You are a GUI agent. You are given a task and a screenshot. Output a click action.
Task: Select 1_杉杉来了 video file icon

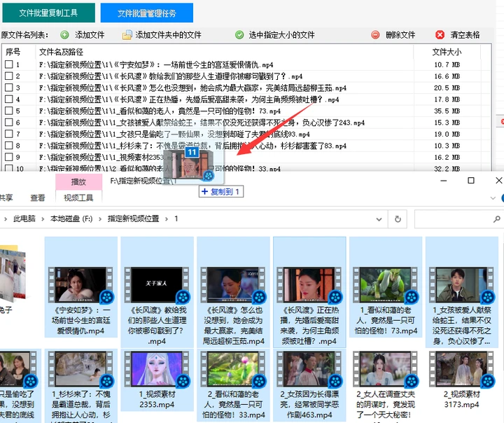pyautogui.click(x=80, y=368)
